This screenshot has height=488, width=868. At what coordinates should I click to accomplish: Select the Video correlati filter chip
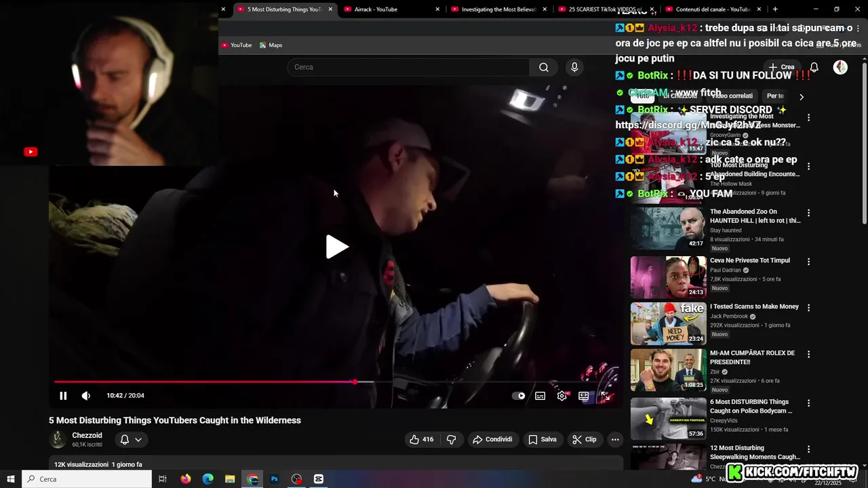point(732,96)
